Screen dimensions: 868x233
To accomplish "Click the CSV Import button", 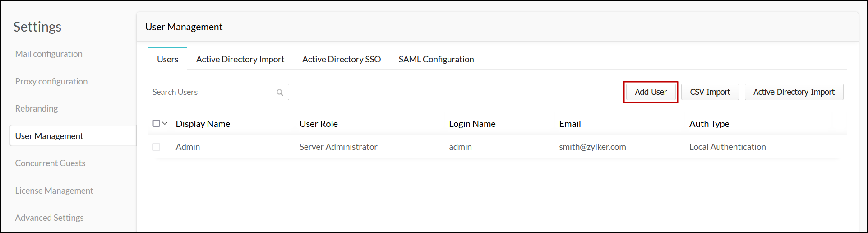I will pyautogui.click(x=710, y=92).
